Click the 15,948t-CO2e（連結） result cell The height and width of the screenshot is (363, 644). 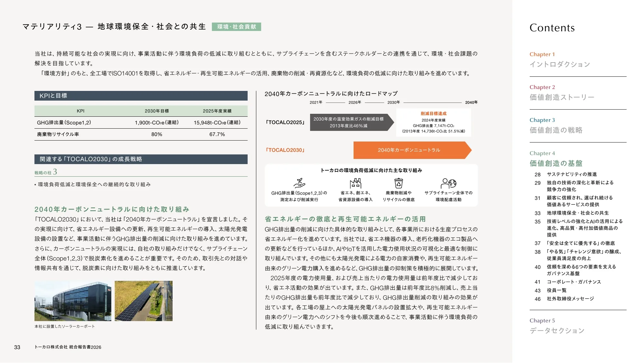[x=217, y=123]
